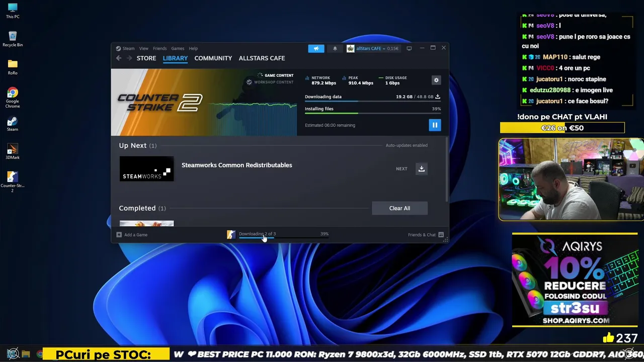644x362 pixels.
Task: Click the Windows Start button on the taskbar
Action: click(x=13, y=354)
